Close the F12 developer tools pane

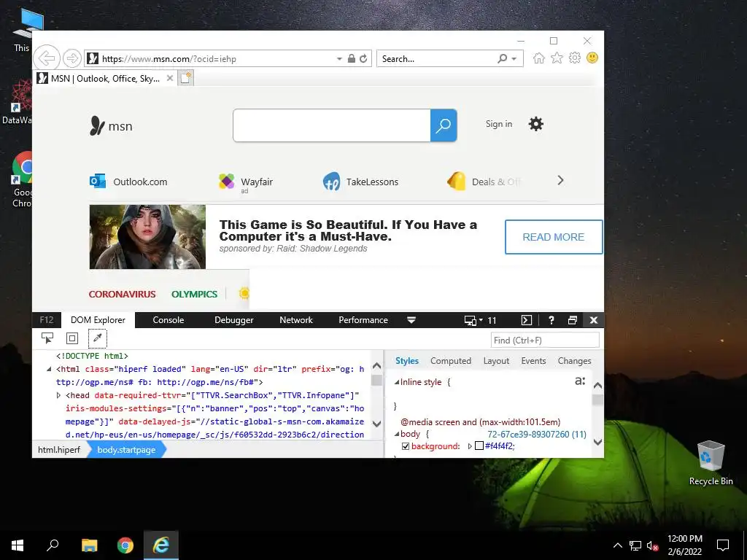594,320
